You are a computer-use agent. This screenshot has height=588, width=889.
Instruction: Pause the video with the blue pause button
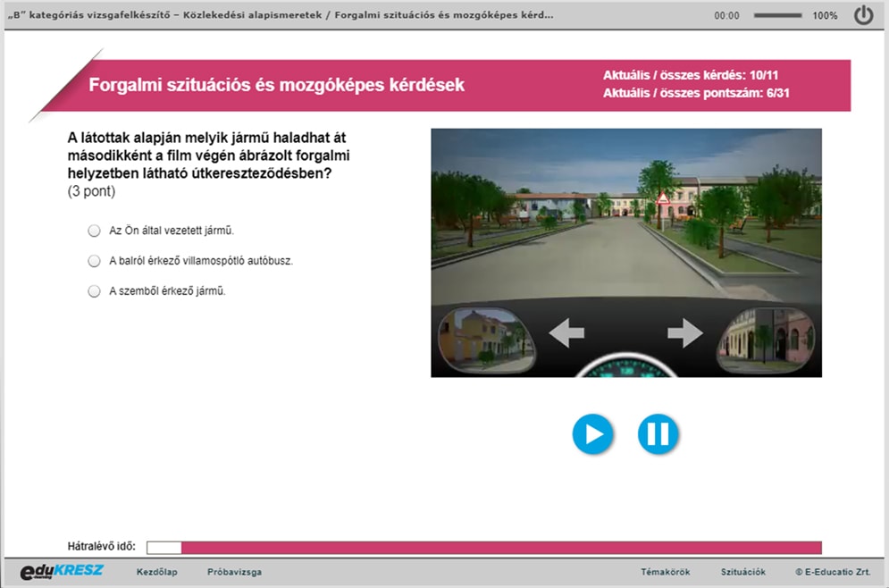click(x=658, y=434)
